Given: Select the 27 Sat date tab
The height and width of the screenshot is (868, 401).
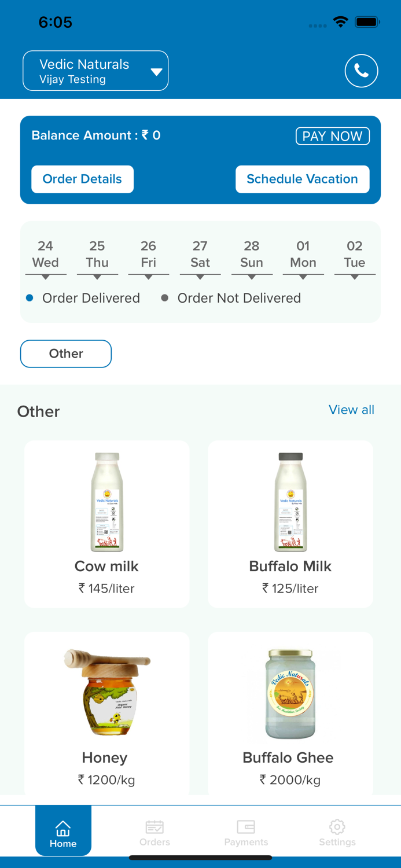Looking at the screenshot, I should point(200,253).
